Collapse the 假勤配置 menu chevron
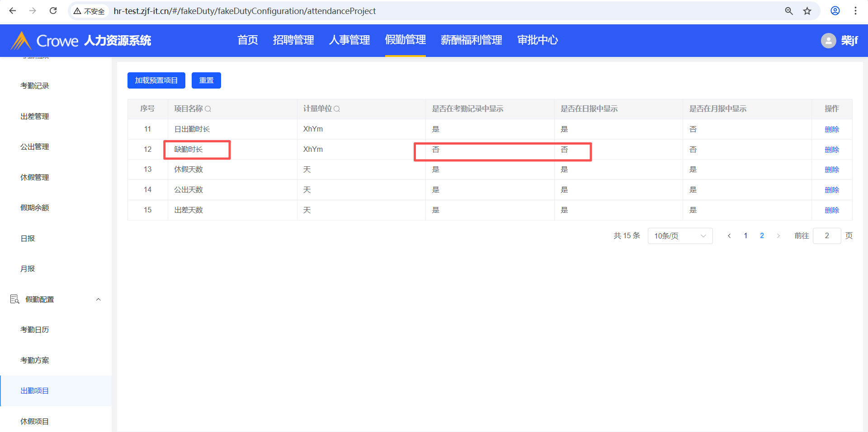868x432 pixels. (x=99, y=299)
